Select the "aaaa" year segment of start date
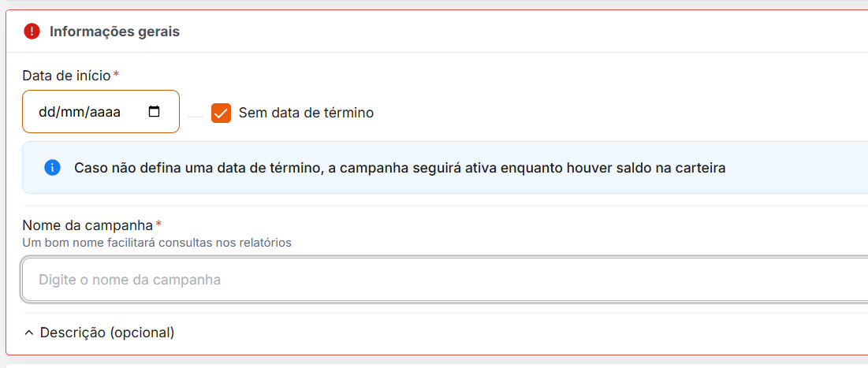Screen dimensions: 868x368 105,112
